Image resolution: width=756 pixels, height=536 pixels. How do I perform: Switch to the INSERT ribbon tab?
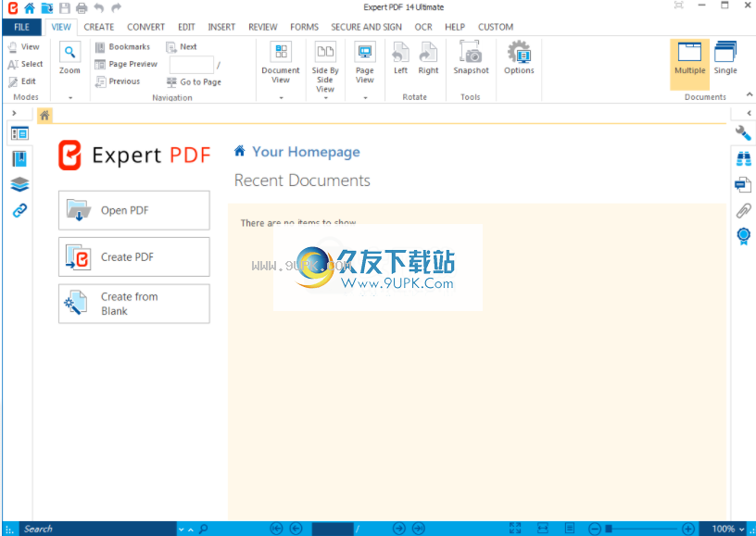[221, 27]
